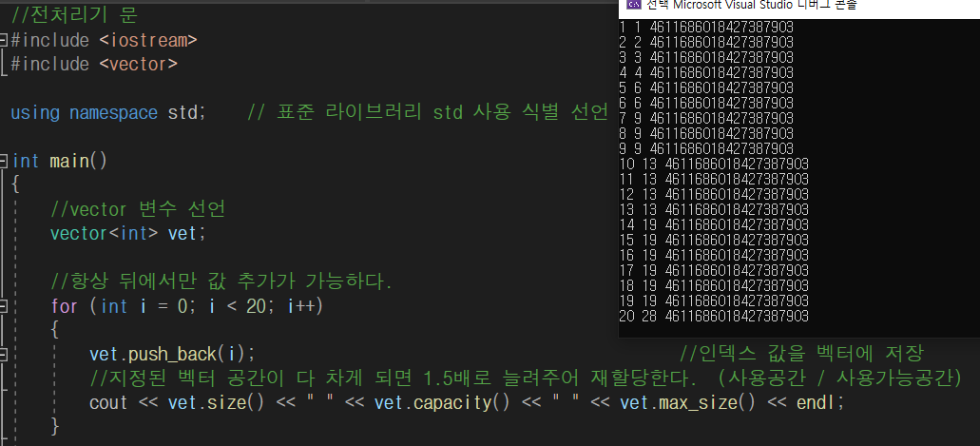This screenshot has width=980, height=446.
Task: Click the '//항상 뒤에서만 값 추가가 가능하다.' comment
Action: click(221, 281)
